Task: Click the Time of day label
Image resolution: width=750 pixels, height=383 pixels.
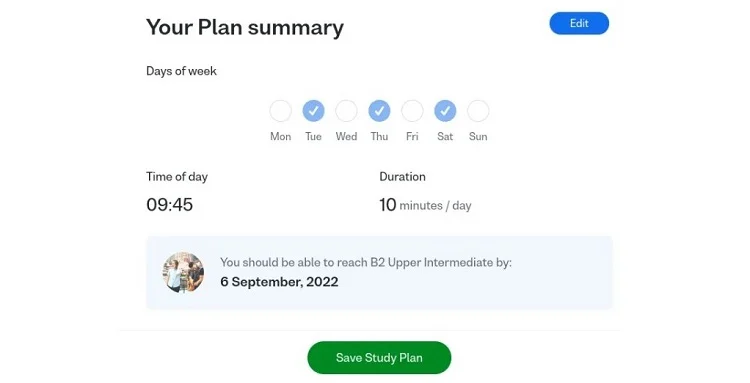Action: [177, 177]
